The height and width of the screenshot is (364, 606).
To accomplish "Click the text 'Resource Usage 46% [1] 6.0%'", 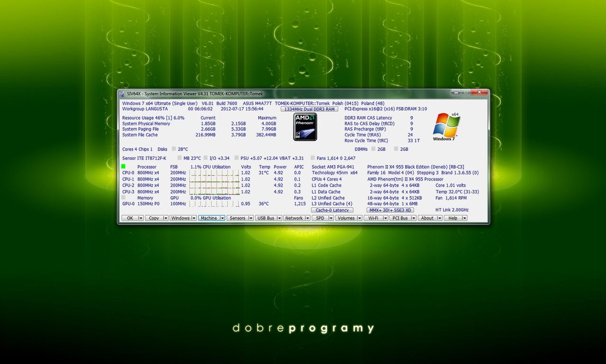I will point(153,118).
